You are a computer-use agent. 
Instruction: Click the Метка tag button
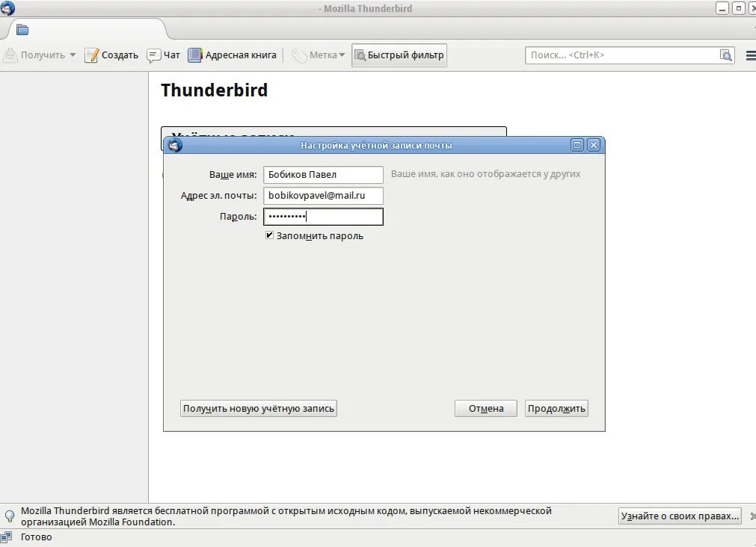click(314, 55)
